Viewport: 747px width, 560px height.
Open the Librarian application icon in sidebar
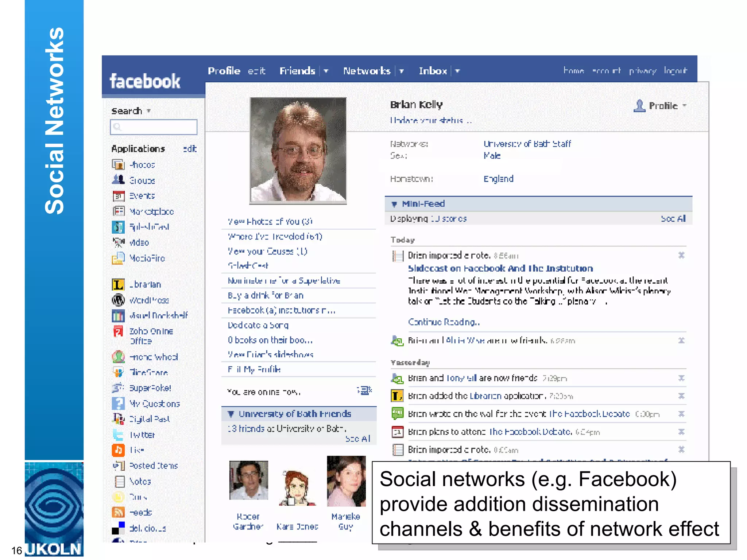pos(118,284)
